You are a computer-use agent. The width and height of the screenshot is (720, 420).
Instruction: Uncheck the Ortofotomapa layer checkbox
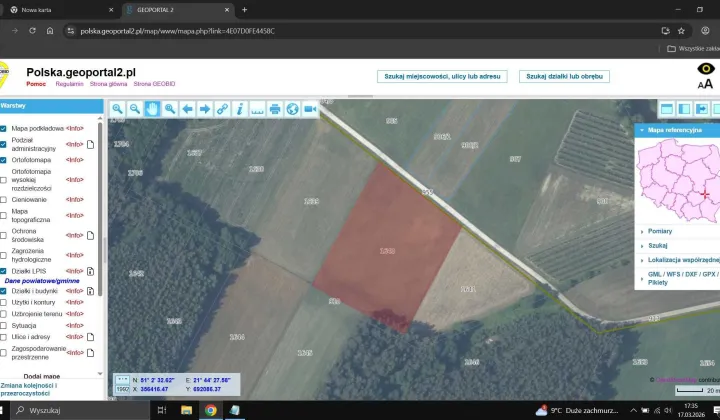[x=4, y=159]
